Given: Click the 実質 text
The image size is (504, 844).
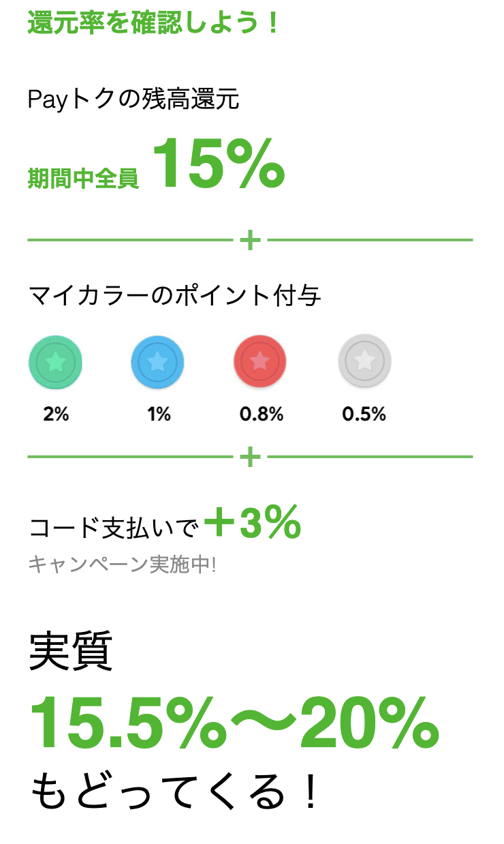Looking at the screenshot, I should click(70, 650).
